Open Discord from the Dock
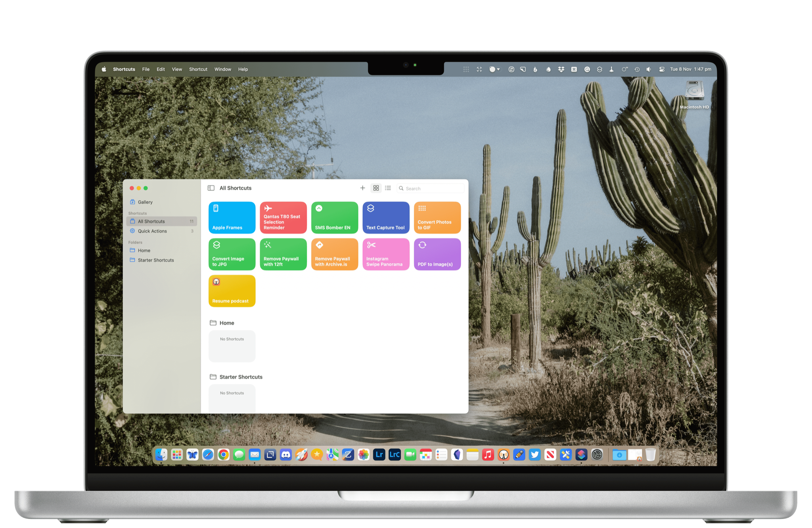812x528 pixels. 286,455
